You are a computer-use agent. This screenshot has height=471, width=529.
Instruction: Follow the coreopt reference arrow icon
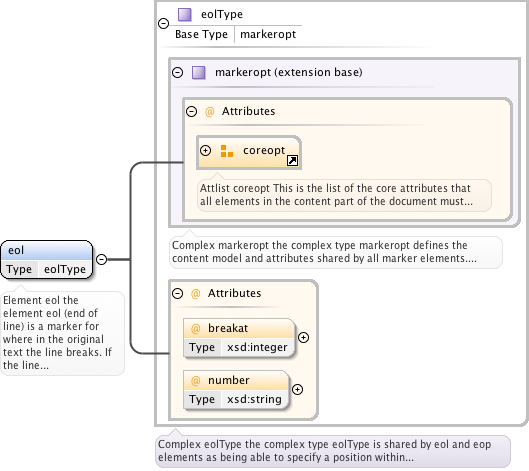293,160
